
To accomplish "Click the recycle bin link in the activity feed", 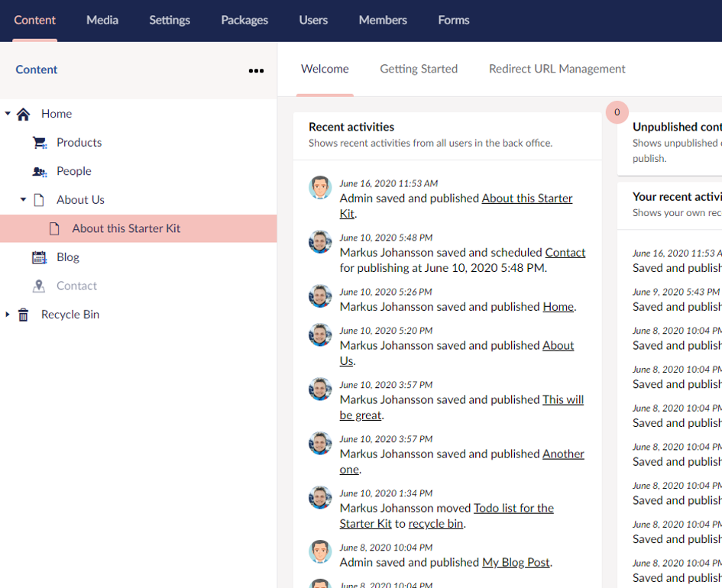I will [435, 523].
